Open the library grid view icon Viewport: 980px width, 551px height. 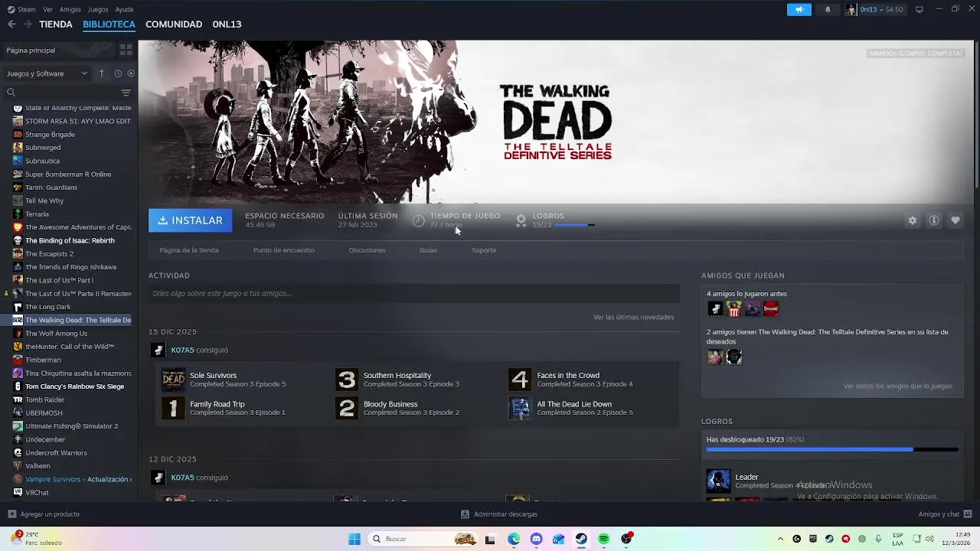(x=126, y=50)
